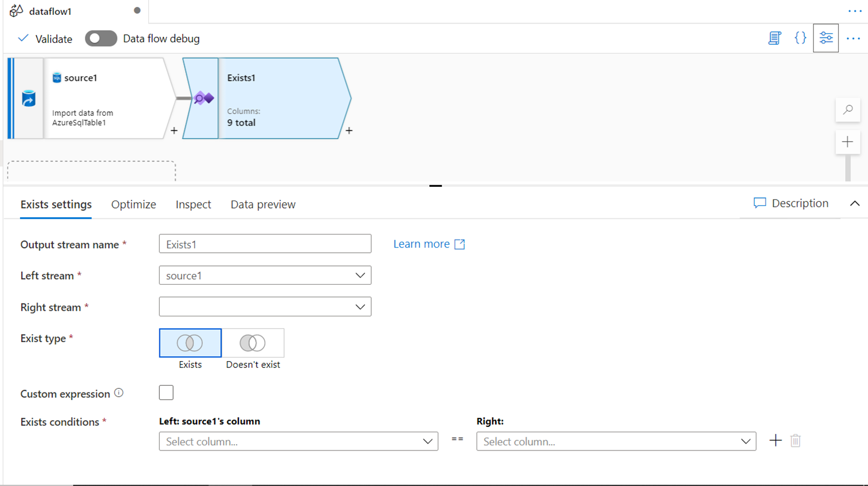Add transformation after the Exists1 node
This screenshot has width=868, height=486.
coord(349,131)
